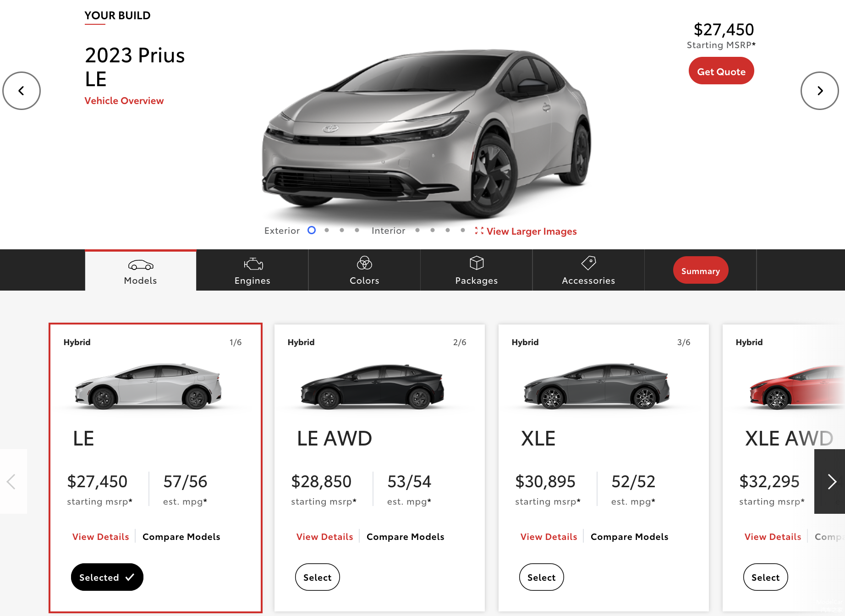Viewport: 845px width, 616px height.
Task: Click the Get Quote button
Action: (721, 71)
